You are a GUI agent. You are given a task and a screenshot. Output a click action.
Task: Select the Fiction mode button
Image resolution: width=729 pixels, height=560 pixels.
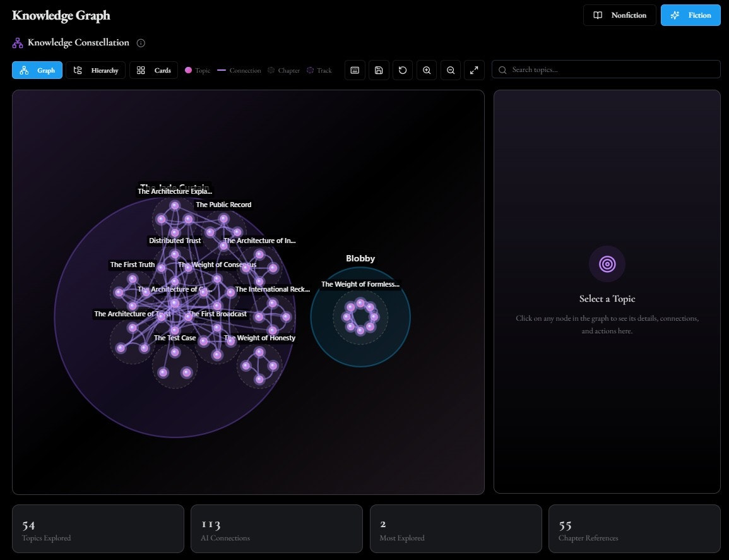click(x=691, y=15)
